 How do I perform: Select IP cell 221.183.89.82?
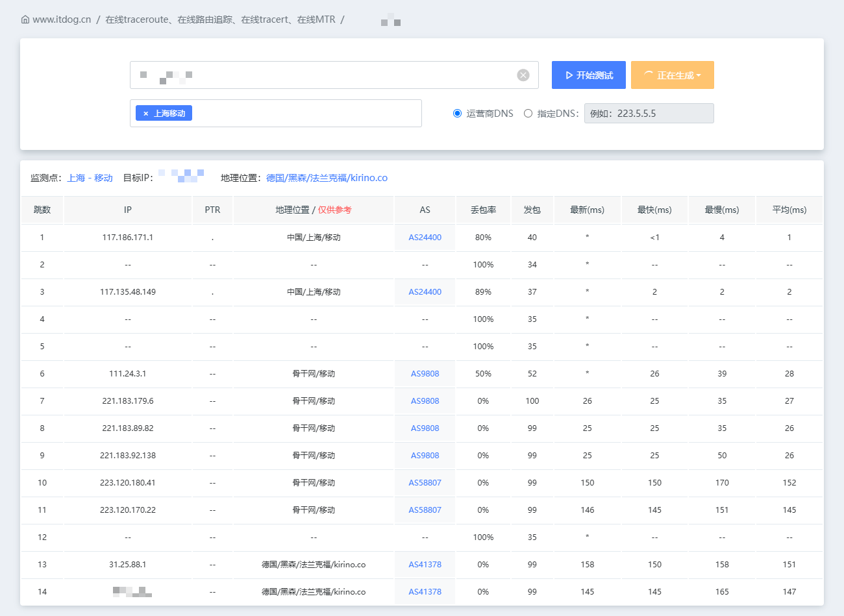pos(128,428)
